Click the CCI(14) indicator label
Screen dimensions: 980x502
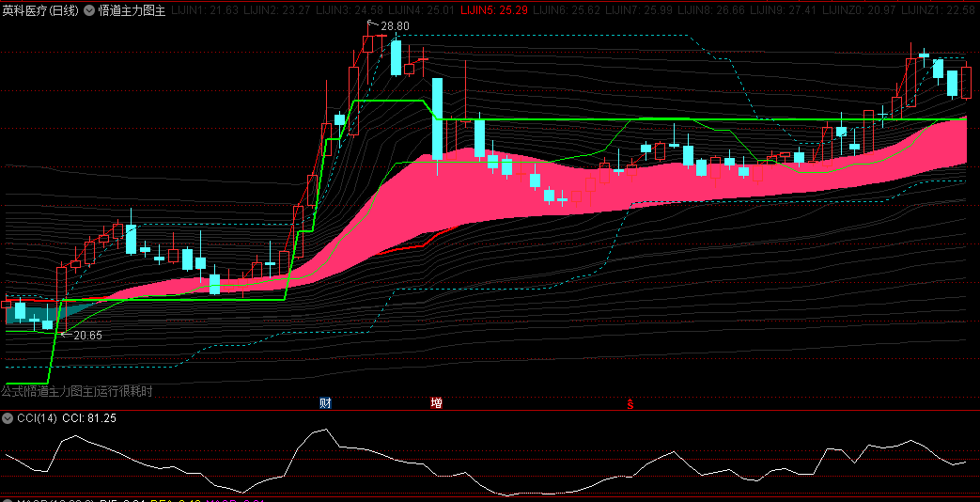(x=37, y=418)
